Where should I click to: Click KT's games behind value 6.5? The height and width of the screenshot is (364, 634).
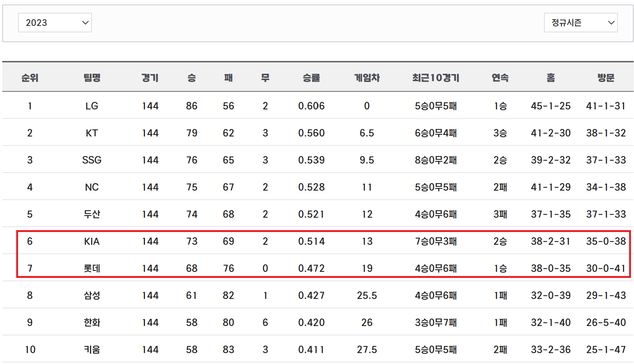tap(367, 133)
